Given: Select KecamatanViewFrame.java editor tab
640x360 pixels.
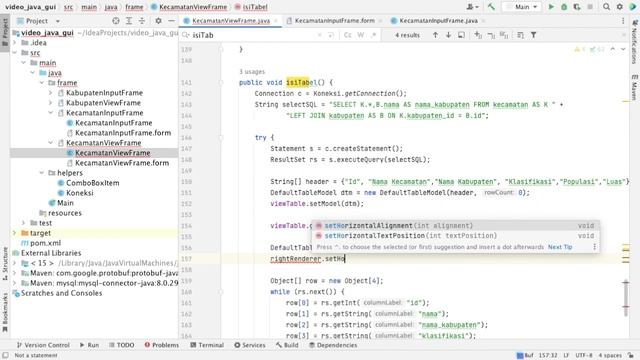Looking at the screenshot, I should point(231,20).
